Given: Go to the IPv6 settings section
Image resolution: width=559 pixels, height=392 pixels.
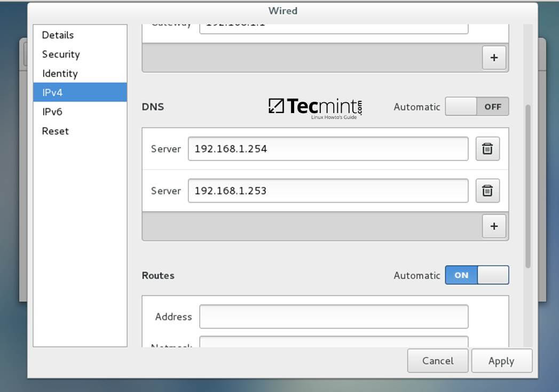Looking at the screenshot, I should pyautogui.click(x=52, y=112).
